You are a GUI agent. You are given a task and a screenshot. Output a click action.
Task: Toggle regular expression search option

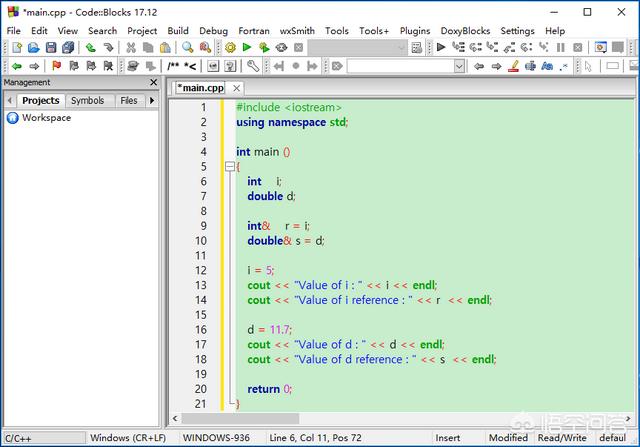pyautogui.click(x=564, y=66)
